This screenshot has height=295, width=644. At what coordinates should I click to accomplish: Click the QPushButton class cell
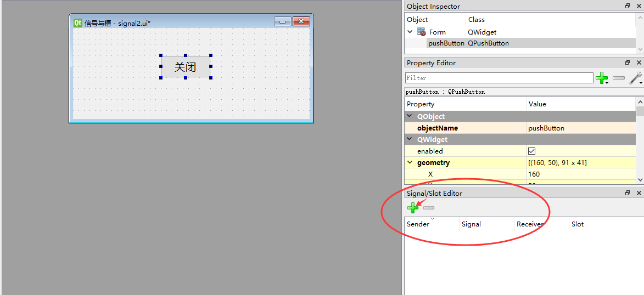coord(488,43)
